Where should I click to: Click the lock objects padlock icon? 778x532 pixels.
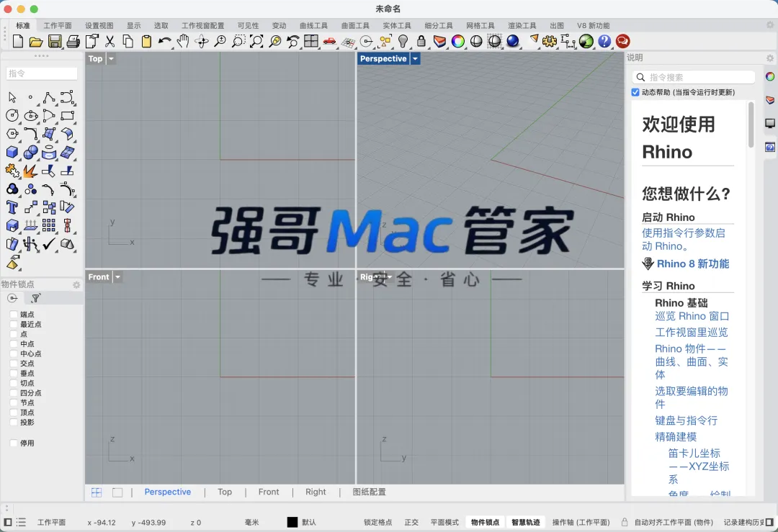click(x=421, y=41)
